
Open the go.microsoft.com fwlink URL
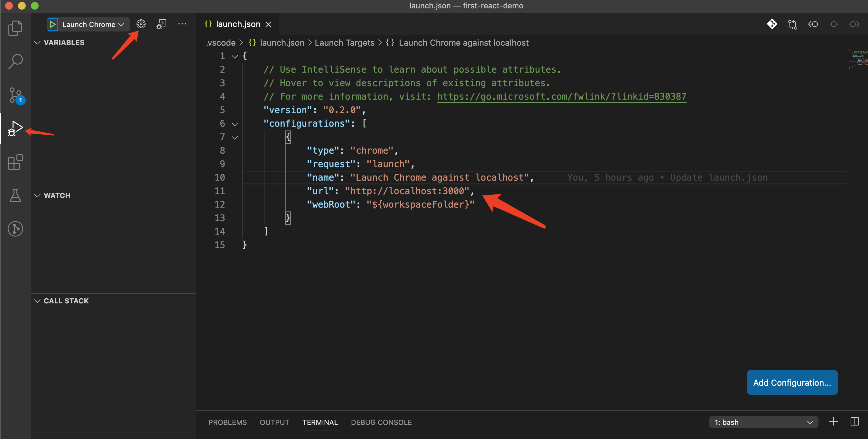pyautogui.click(x=561, y=97)
